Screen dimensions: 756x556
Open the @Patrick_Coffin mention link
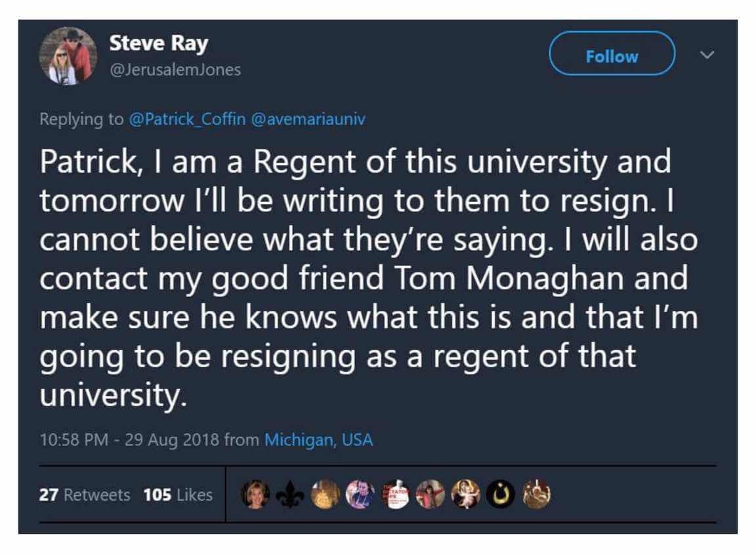[186, 119]
